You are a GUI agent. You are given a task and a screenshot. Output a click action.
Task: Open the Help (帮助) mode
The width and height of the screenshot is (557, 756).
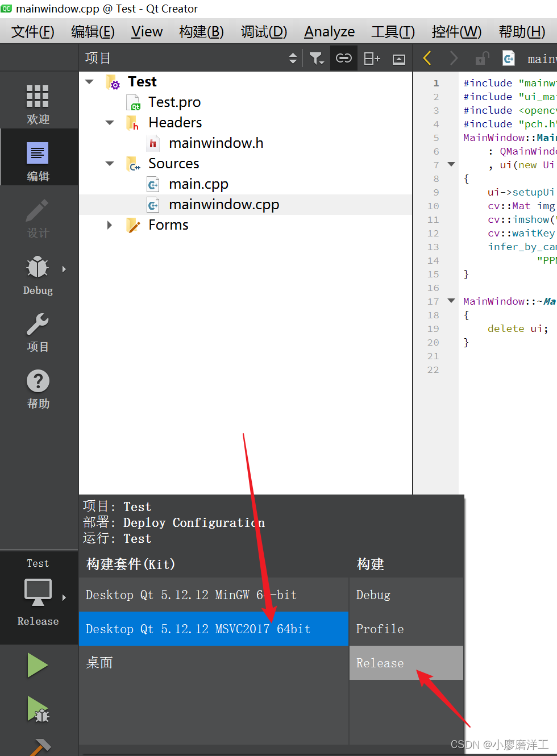38,388
